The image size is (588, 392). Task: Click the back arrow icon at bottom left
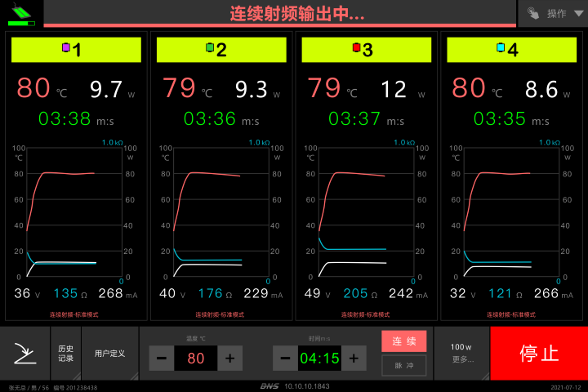[25, 354]
